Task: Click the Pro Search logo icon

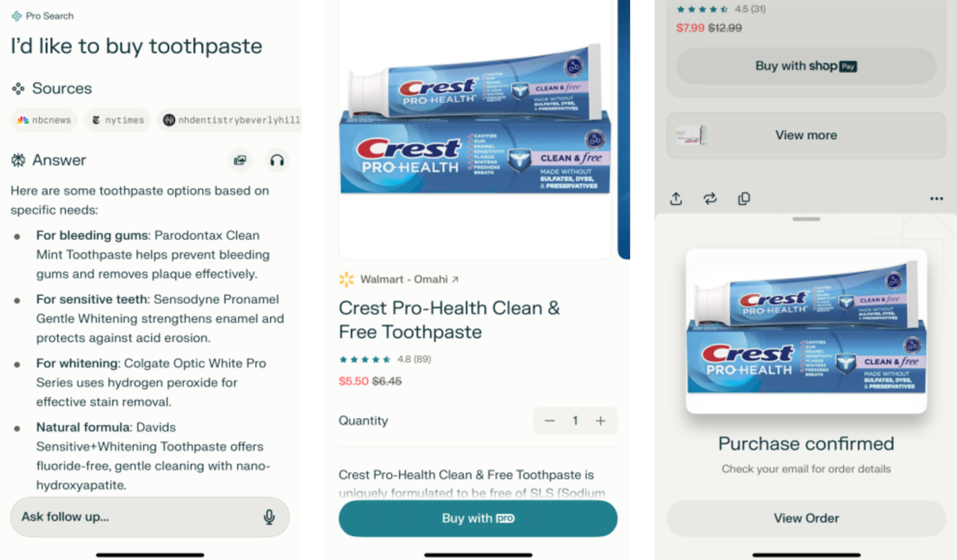Action: click(x=16, y=16)
